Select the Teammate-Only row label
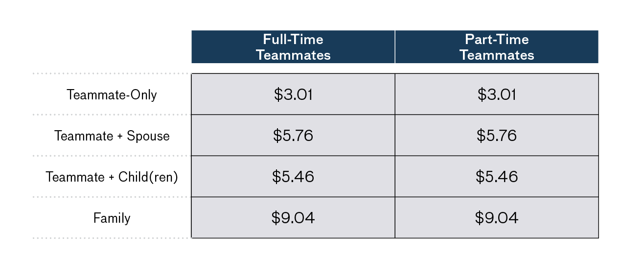This screenshot has width=644, height=280. click(x=112, y=94)
